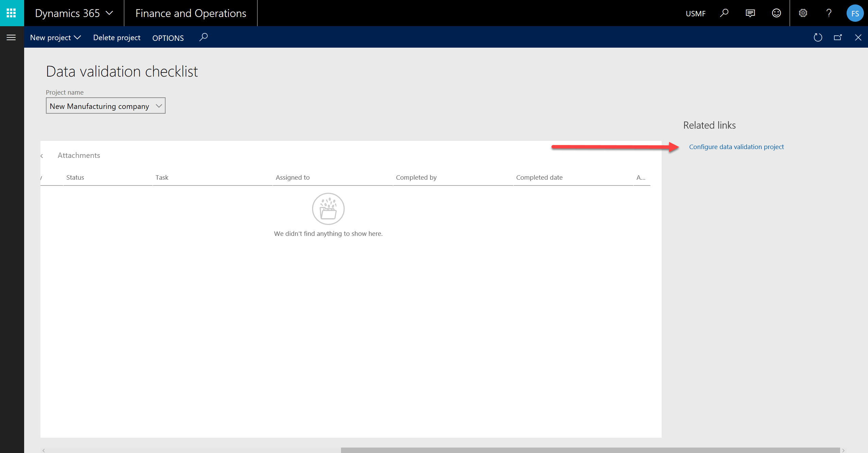Expand the New project dropdown
The height and width of the screenshot is (453, 868).
click(55, 37)
